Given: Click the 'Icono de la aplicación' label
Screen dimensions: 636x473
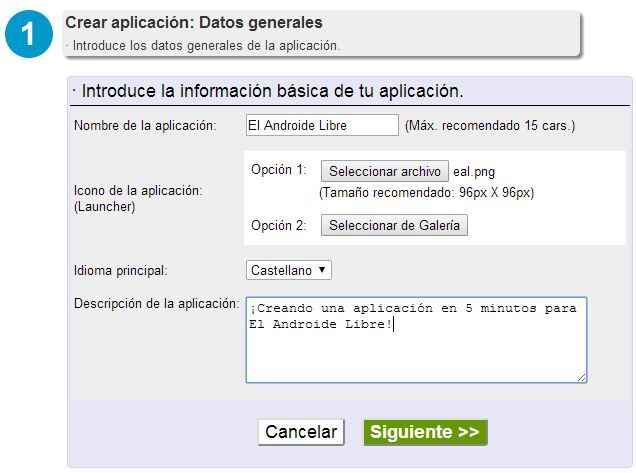Looking at the screenshot, I should 138,190.
